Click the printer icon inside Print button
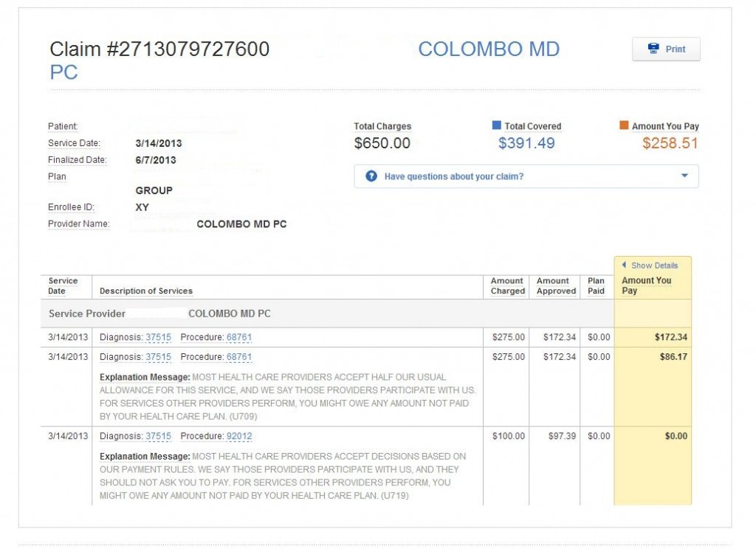Screen dimensions: 756x554 653,49
